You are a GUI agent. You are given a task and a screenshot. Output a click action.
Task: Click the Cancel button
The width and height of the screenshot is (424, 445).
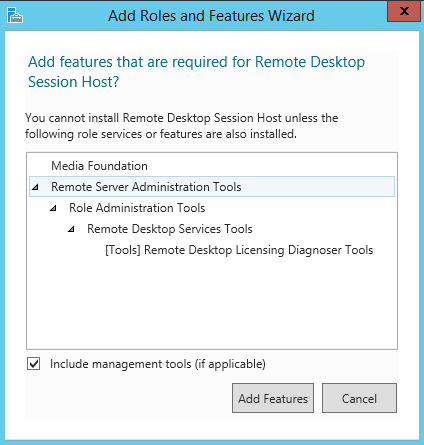tap(359, 398)
